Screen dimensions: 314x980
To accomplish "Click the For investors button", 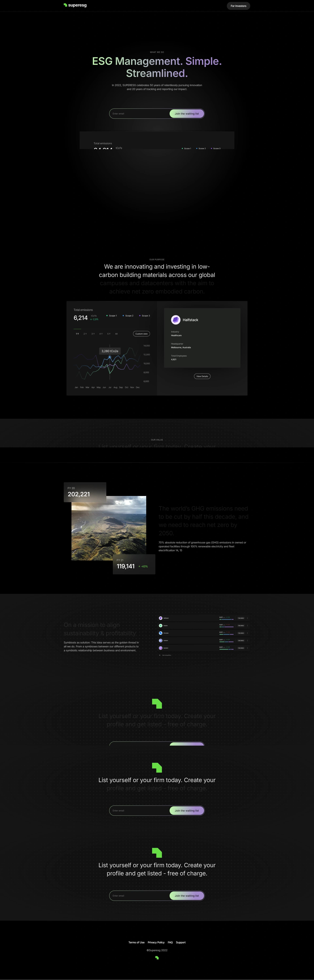I will tap(238, 6).
